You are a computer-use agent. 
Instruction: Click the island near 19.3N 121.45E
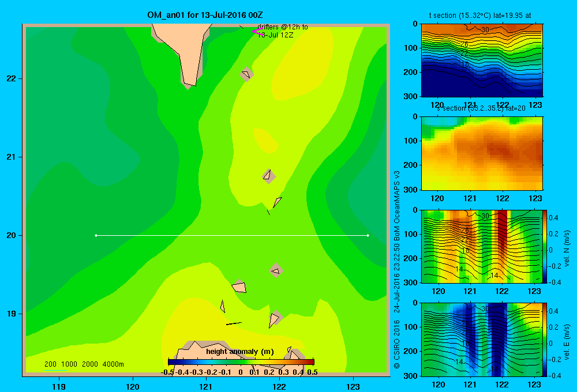pos(239,287)
